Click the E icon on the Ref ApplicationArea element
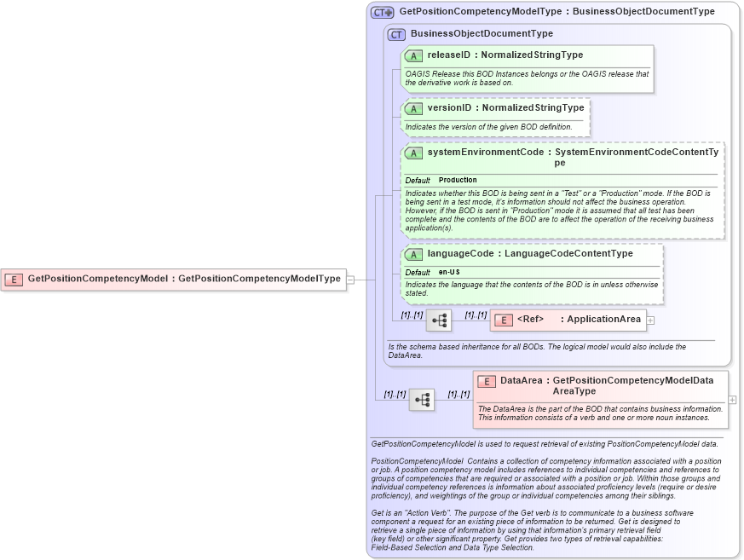This screenshot has width=744, height=560. [x=503, y=320]
